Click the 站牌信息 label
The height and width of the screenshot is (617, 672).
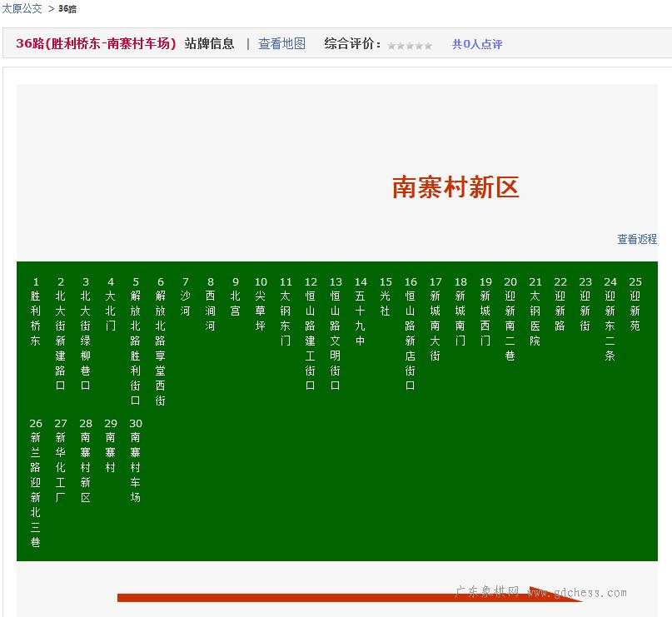point(210,43)
